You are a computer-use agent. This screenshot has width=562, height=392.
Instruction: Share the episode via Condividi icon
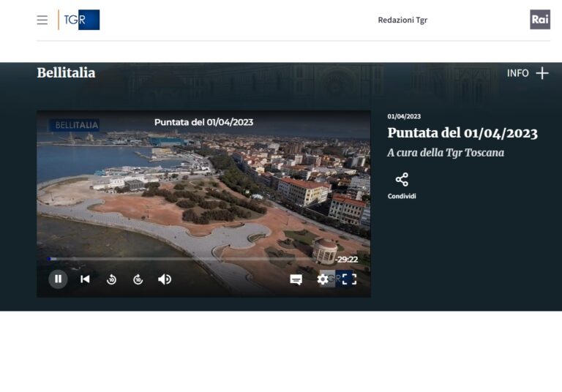coord(402,181)
